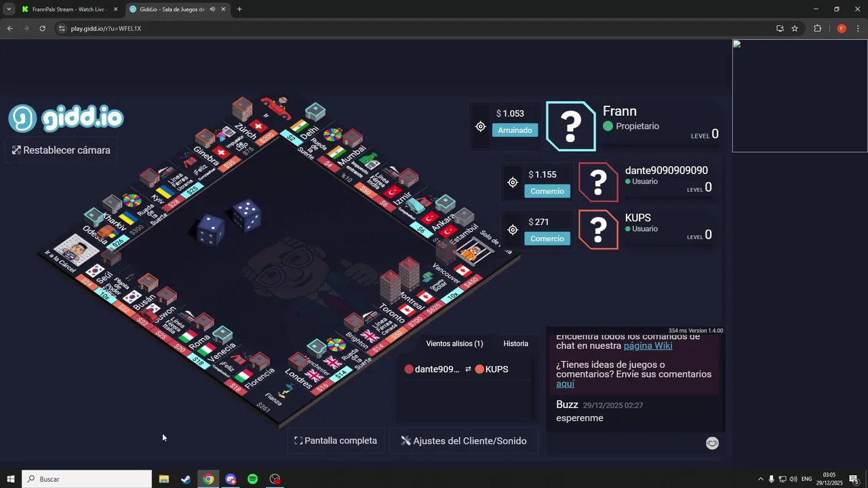
Task: Click Frann's $1.053 balance
Action: pyautogui.click(x=510, y=114)
